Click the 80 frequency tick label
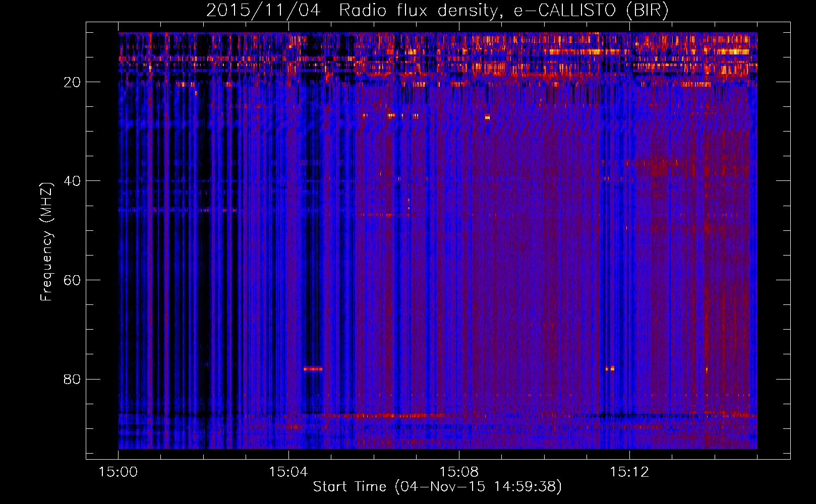The image size is (816, 504). coord(73,379)
